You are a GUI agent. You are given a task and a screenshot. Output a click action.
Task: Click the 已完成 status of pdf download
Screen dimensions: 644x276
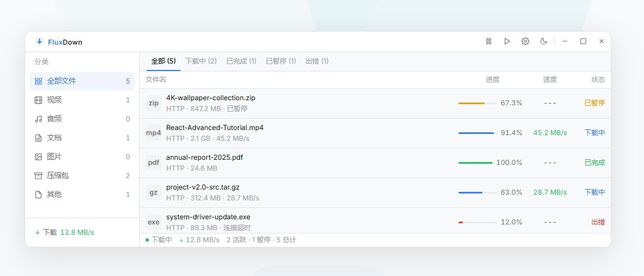[x=595, y=163]
